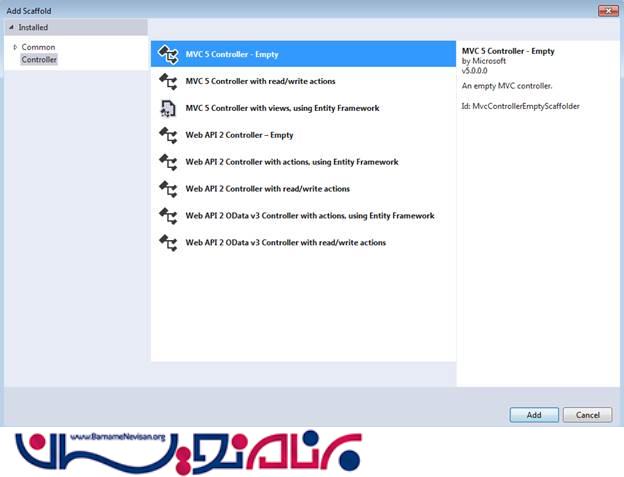The height and width of the screenshot is (477, 624).
Task: Choose MVC 5 Controller with read/write actions
Action: pos(303,81)
